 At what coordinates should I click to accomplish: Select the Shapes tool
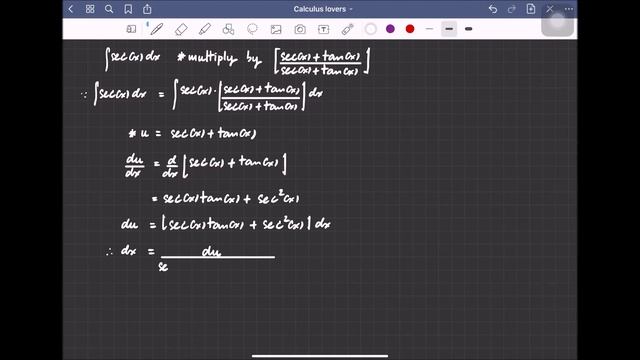point(228,29)
